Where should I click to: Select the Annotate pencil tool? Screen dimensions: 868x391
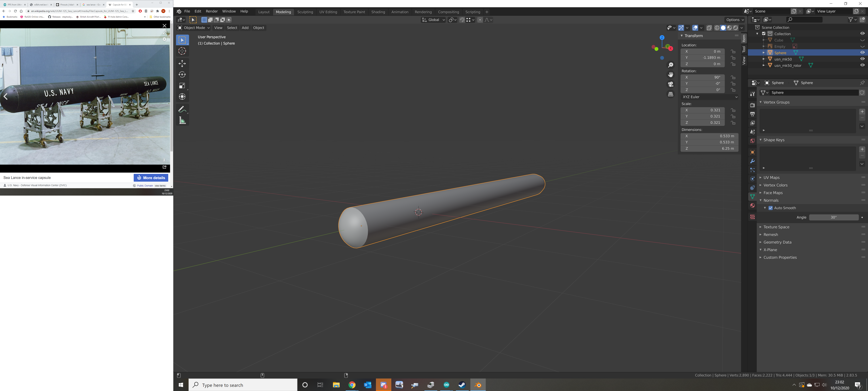pyautogui.click(x=182, y=109)
